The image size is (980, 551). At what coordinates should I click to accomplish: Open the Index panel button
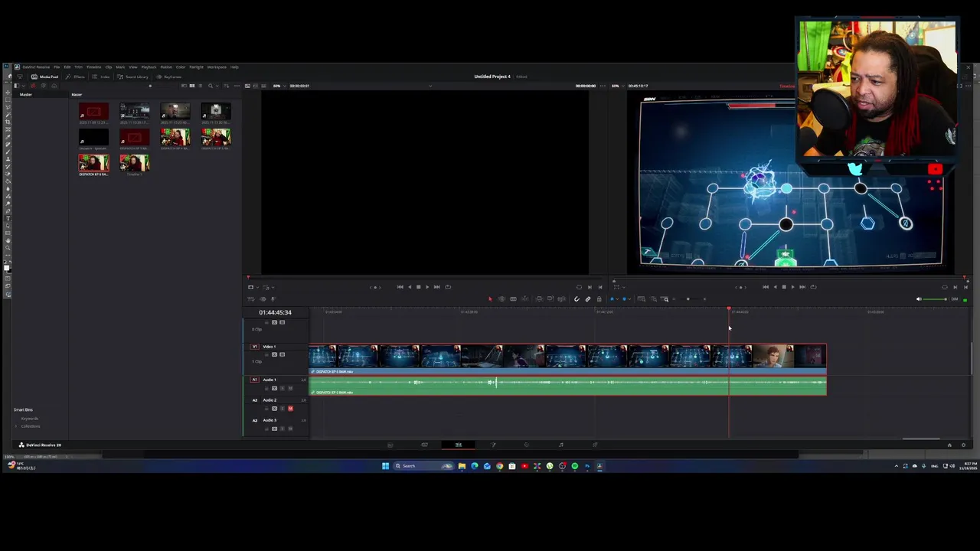pyautogui.click(x=100, y=77)
